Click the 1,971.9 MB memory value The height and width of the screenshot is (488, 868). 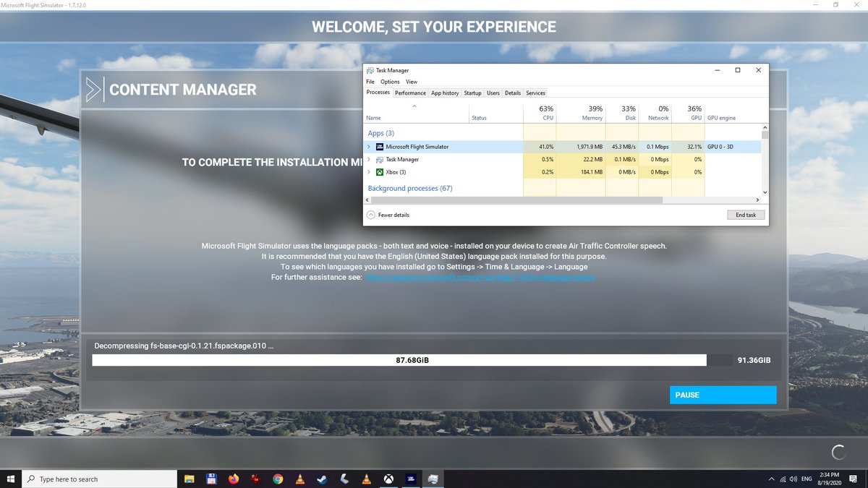588,147
